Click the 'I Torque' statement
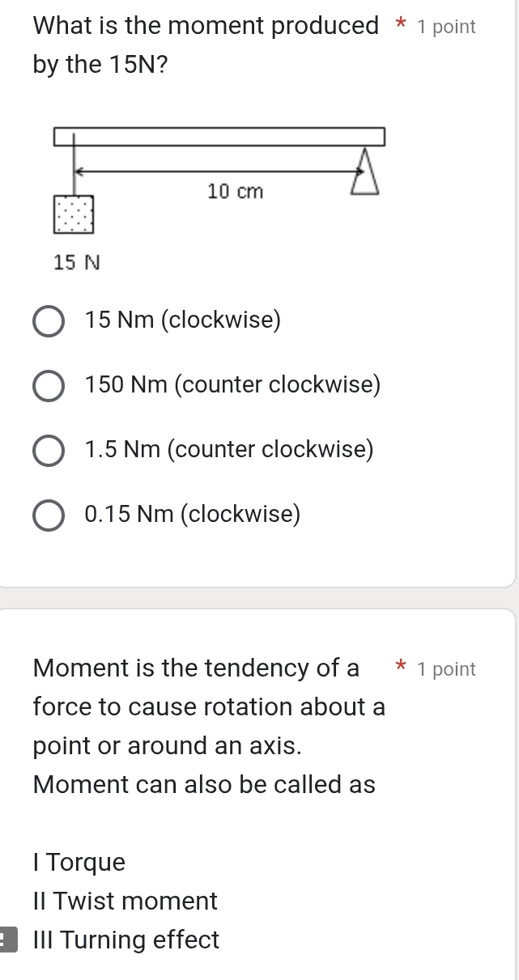 79,863
